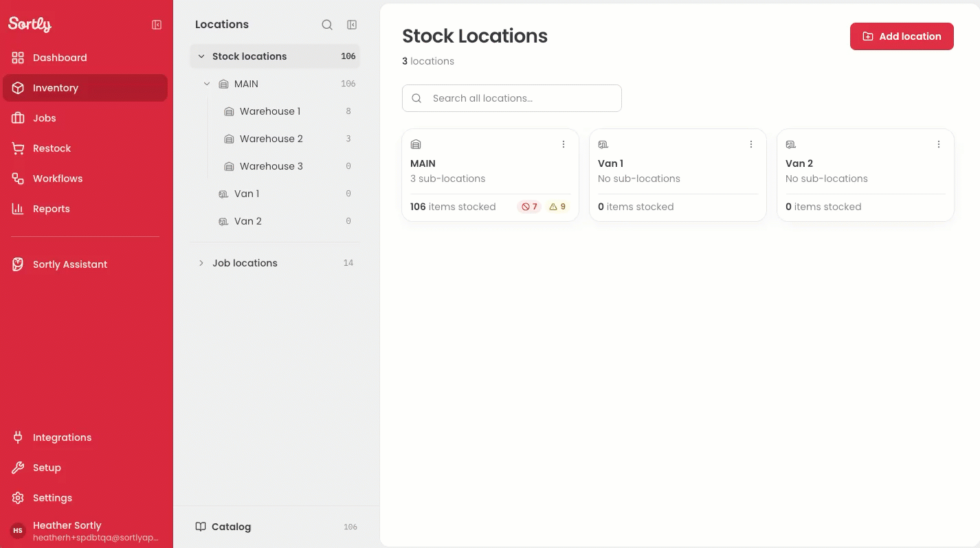This screenshot has height=548, width=980.
Task: Expand the Job locations group
Action: (201, 263)
